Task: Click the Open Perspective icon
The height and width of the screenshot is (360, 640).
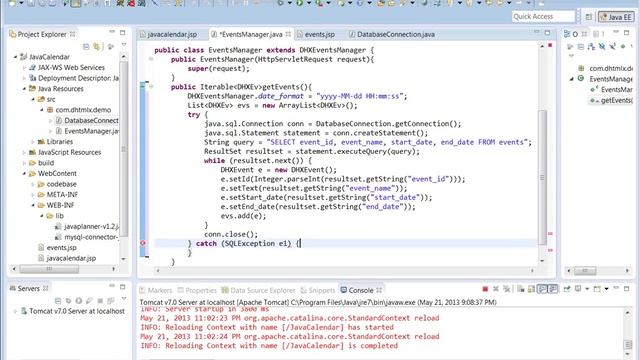Action: (x=589, y=17)
